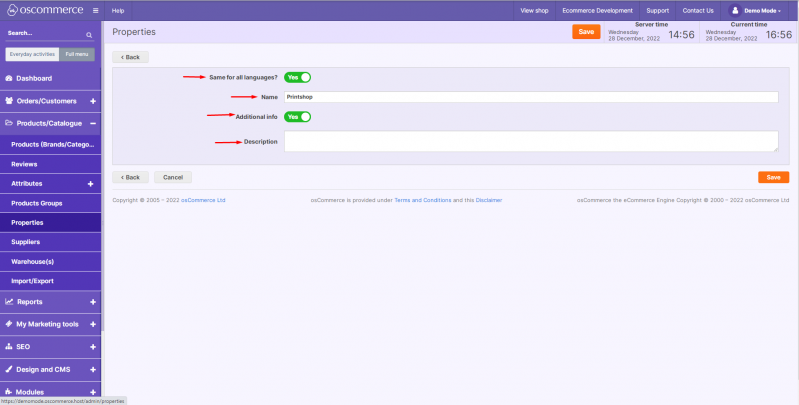Click the hamburger menu icon beside the logo
The image size is (799, 405).
(x=95, y=10)
